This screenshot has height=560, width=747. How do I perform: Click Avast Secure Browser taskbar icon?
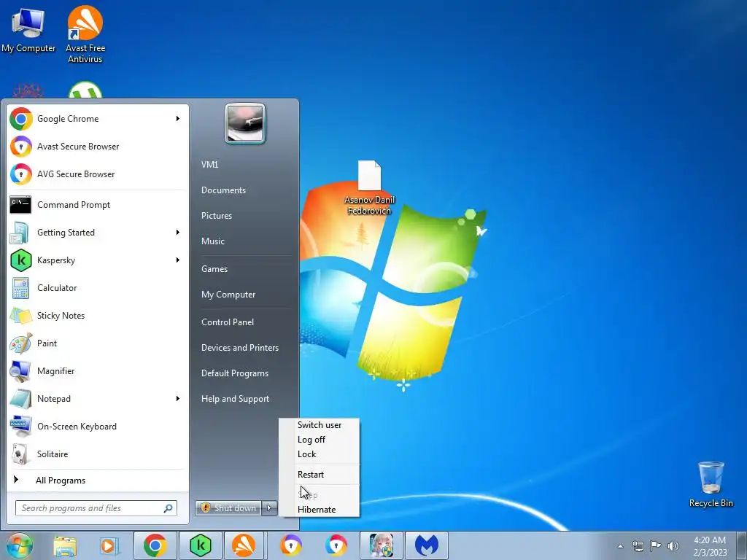290,545
